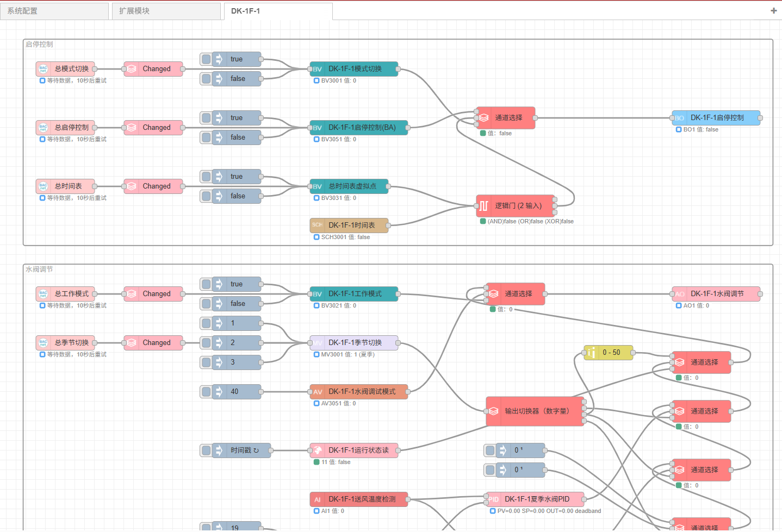Click the BACnet icon on 总季节切换 node
Screen dimensions: 782x532
[x=44, y=343]
